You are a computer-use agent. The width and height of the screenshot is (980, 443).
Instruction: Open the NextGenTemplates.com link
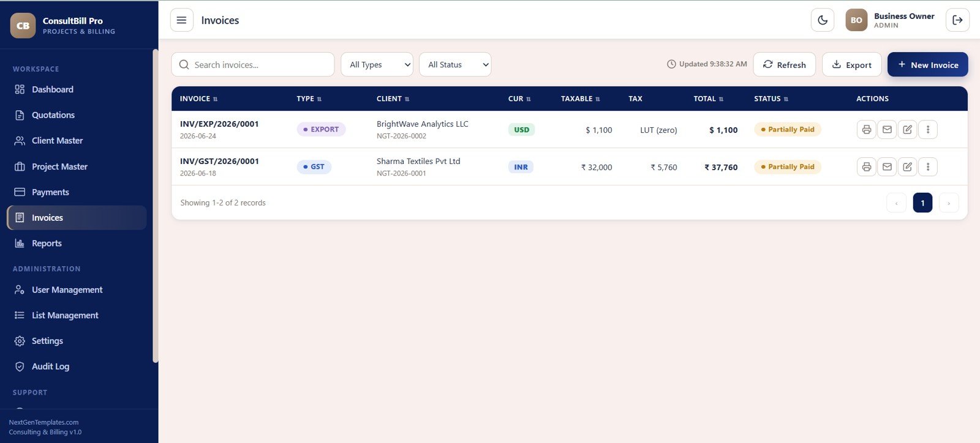pos(43,422)
